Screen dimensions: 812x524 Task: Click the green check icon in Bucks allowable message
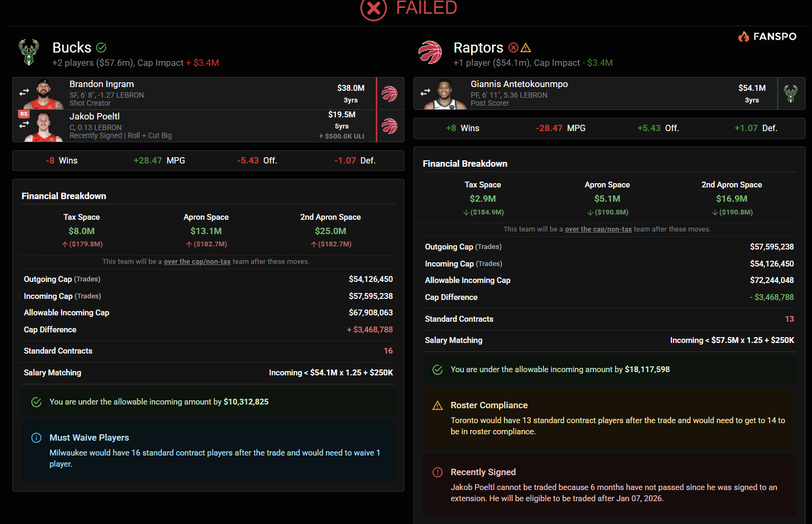click(x=37, y=402)
